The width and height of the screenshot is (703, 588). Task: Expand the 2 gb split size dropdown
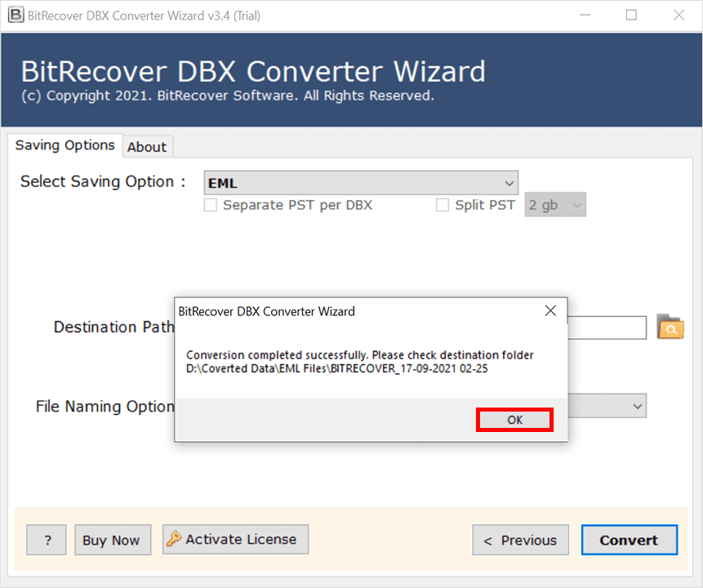click(x=555, y=205)
